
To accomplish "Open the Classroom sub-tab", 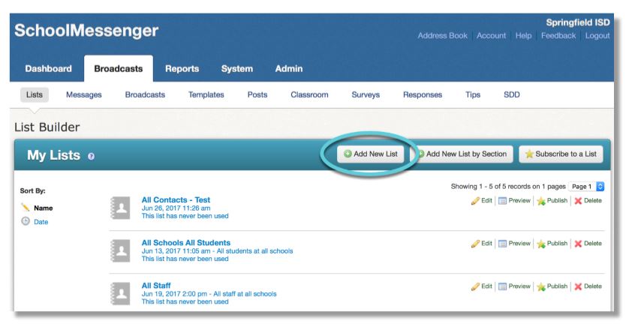I will 309,94.
